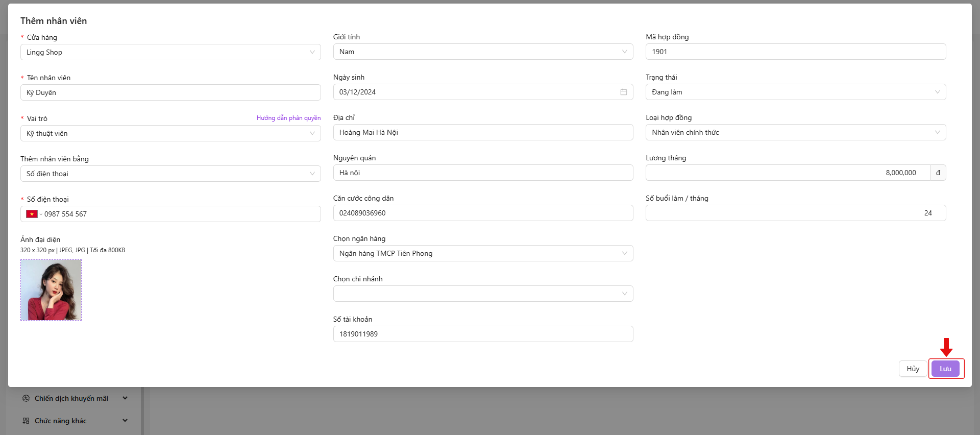Viewport: 980px width, 435px height.
Task: Click the Căn cước công dân field
Action: (x=483, y=213)
